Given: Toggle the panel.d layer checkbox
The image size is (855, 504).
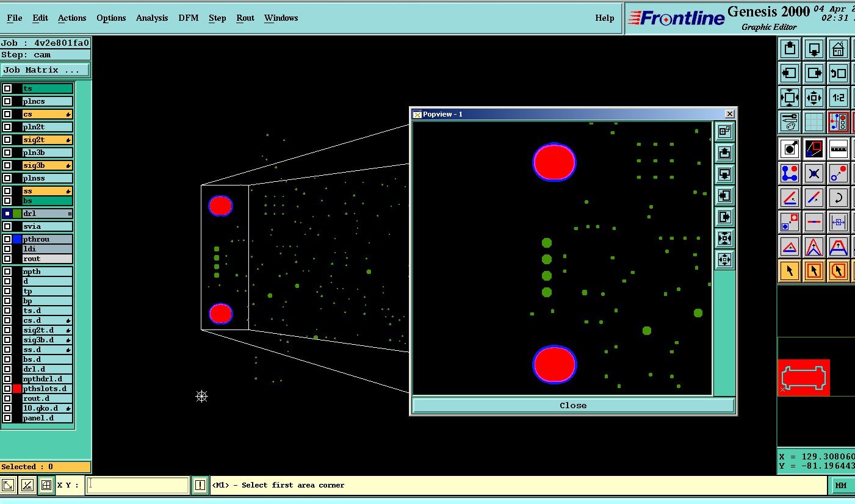Looking at the screenshot, I should tap(7, 418).
